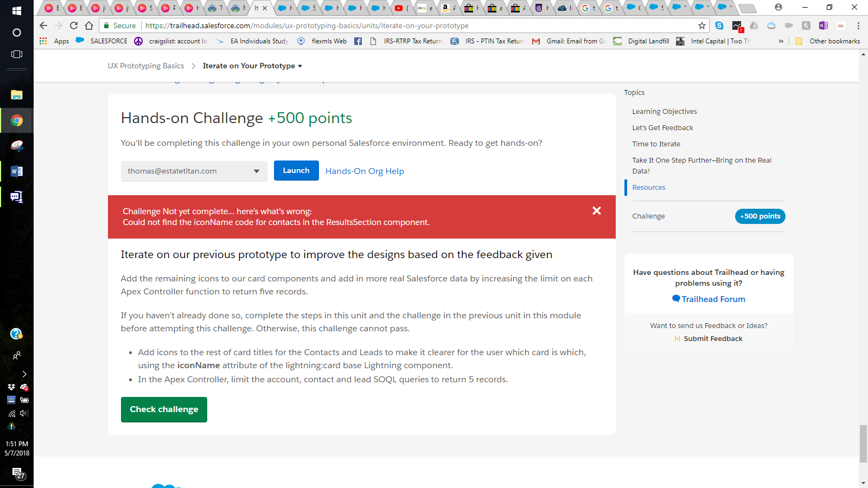Show more bookmarks with the chevron
The height and width of the screenshot is (488, 868).
[781, 41]
